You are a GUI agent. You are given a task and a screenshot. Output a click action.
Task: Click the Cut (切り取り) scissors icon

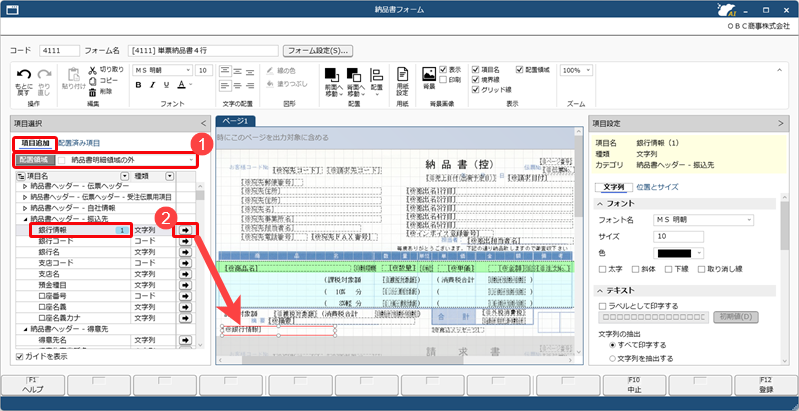pos(93,70)
